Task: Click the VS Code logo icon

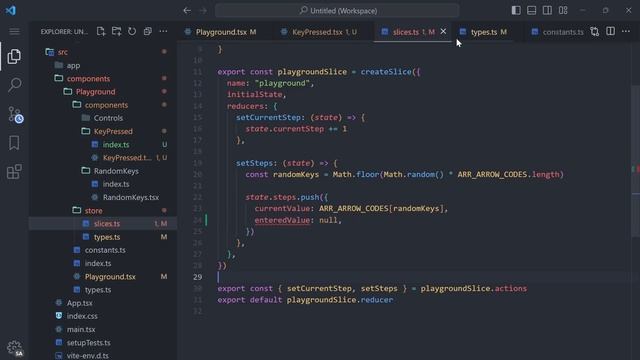Action: point(11,10)
